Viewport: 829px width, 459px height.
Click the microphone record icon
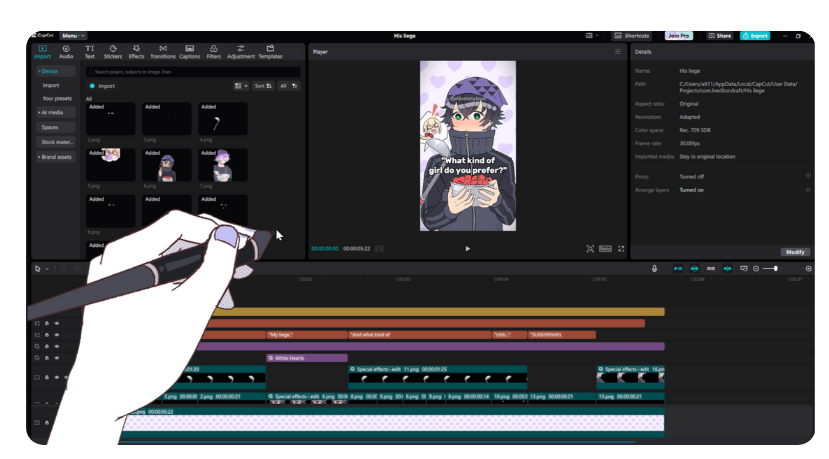655,269
